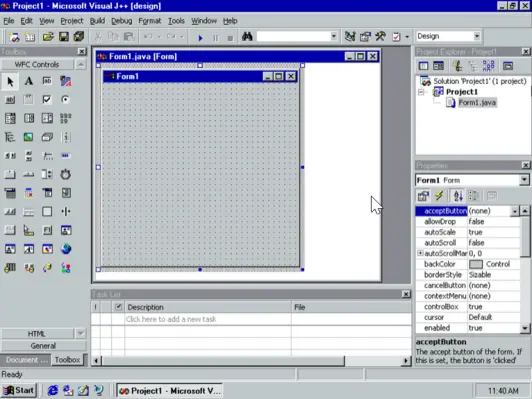Image resolution: width=532 pixels, height=399 pixels.
Task: Choose the Timer clock control
Action: tap(65, 174)
